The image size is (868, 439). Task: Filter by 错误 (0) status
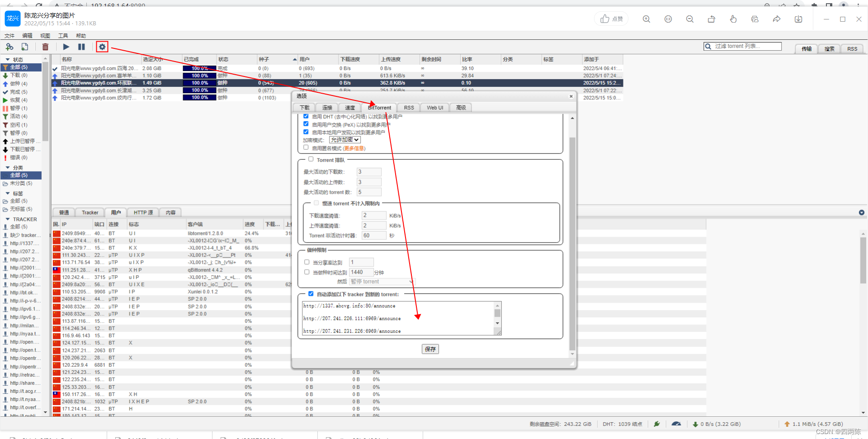18,157
